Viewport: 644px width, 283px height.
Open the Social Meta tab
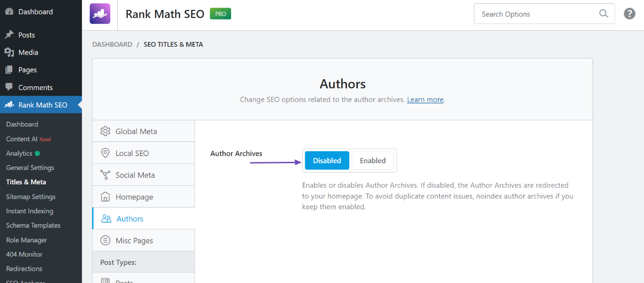tap(143, 175)
